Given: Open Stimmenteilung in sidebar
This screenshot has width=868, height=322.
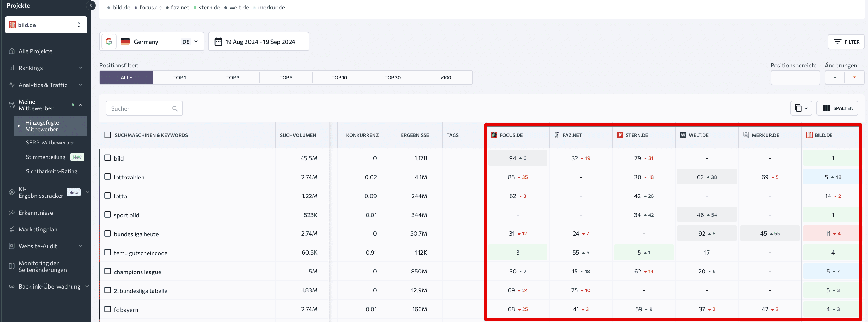Looking at the screenshot, I should click(x=45, y=157).
